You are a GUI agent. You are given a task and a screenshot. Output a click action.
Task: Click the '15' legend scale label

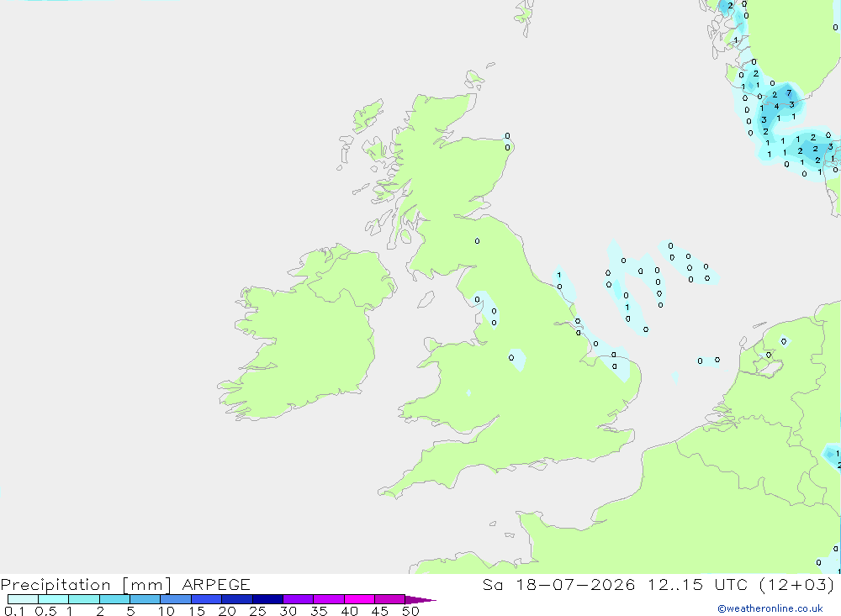point(197,611)
